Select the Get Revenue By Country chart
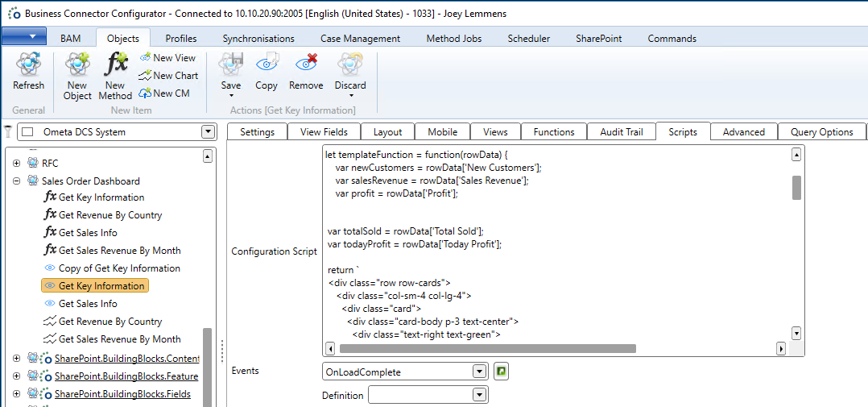Viewport: 868px width, 407px height. (x=103, y=322)
